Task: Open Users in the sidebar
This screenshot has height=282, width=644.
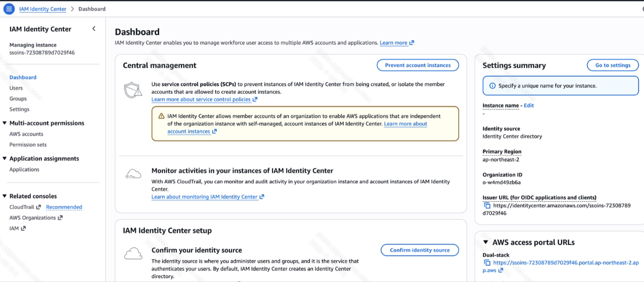Action: [x=16, y=88]
